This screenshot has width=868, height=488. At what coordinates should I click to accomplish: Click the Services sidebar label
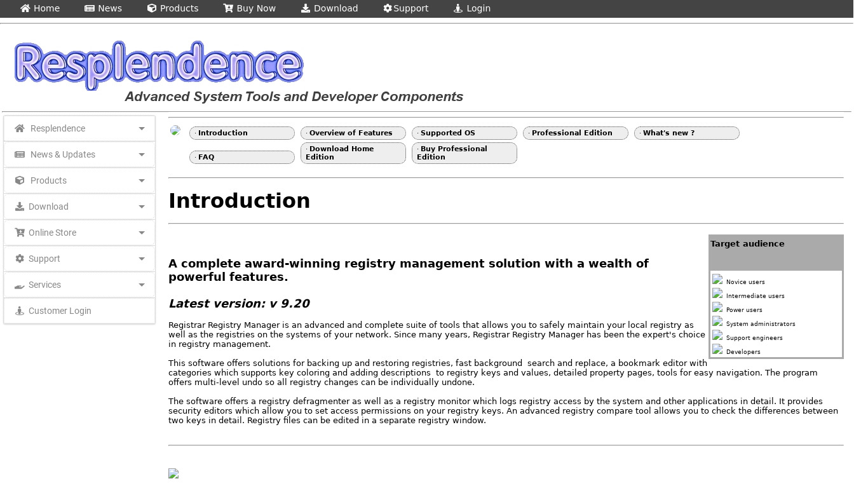pyautogui.click(x=44, y=285)
